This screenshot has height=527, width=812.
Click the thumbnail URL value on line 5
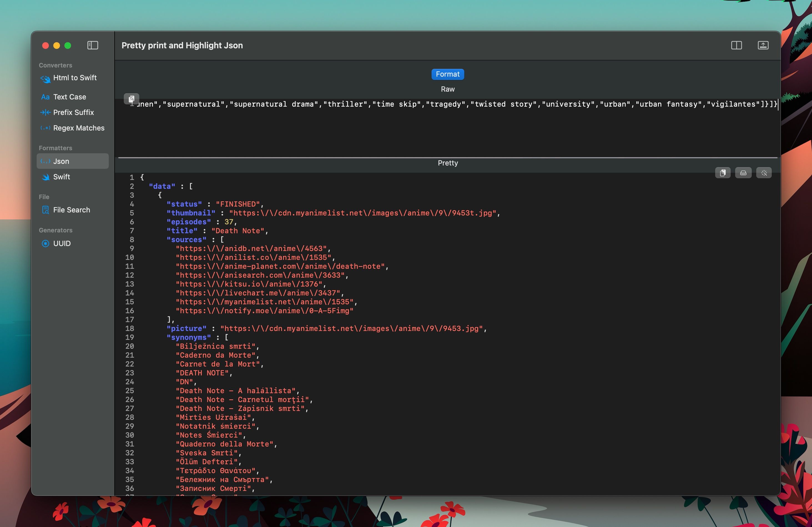tap(362, 213)
